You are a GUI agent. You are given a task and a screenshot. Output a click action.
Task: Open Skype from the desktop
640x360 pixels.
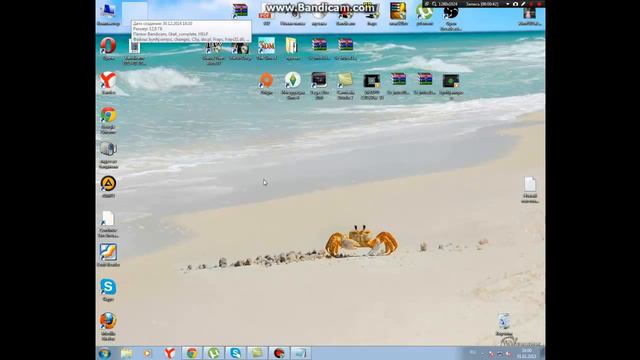(x=108, y=290)
